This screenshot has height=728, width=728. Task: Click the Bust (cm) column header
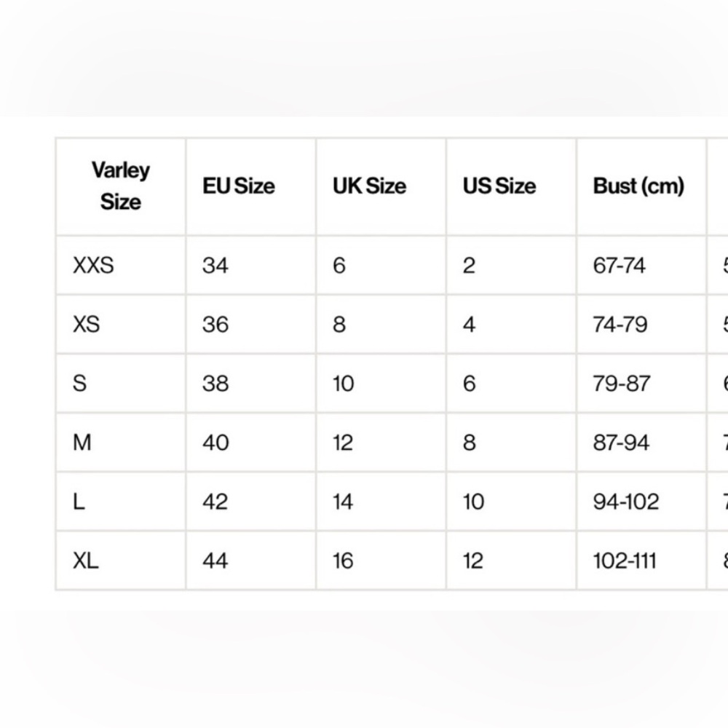click(x=638, y=186)
